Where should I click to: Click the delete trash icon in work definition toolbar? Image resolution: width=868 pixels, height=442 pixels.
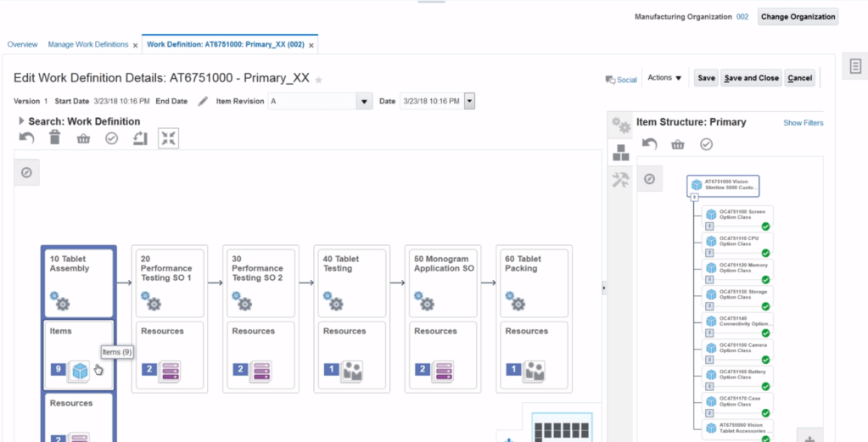pyautogui.click(x=55, y=138)
